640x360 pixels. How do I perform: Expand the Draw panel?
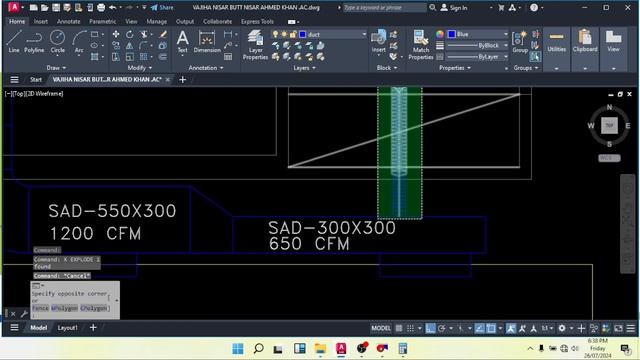coord(56,68)
